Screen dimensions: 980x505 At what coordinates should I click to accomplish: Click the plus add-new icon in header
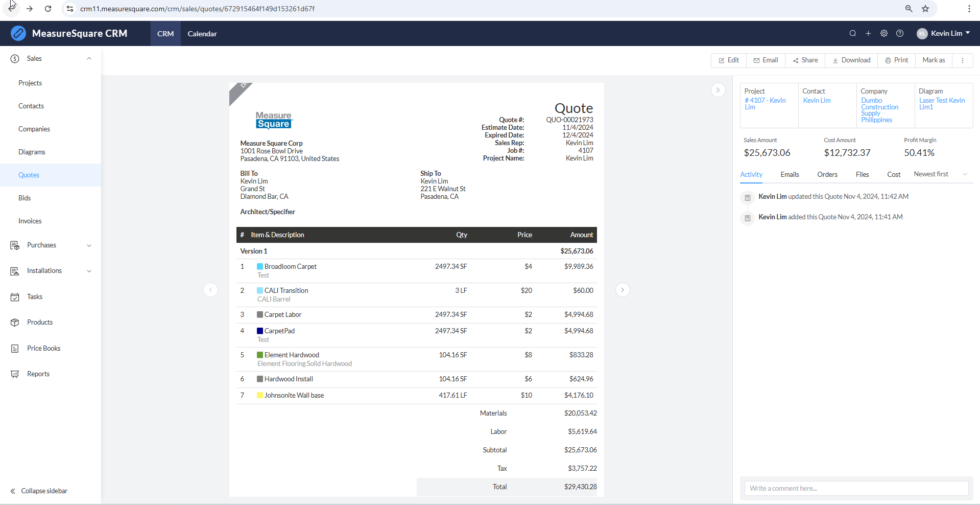[868, 33]
